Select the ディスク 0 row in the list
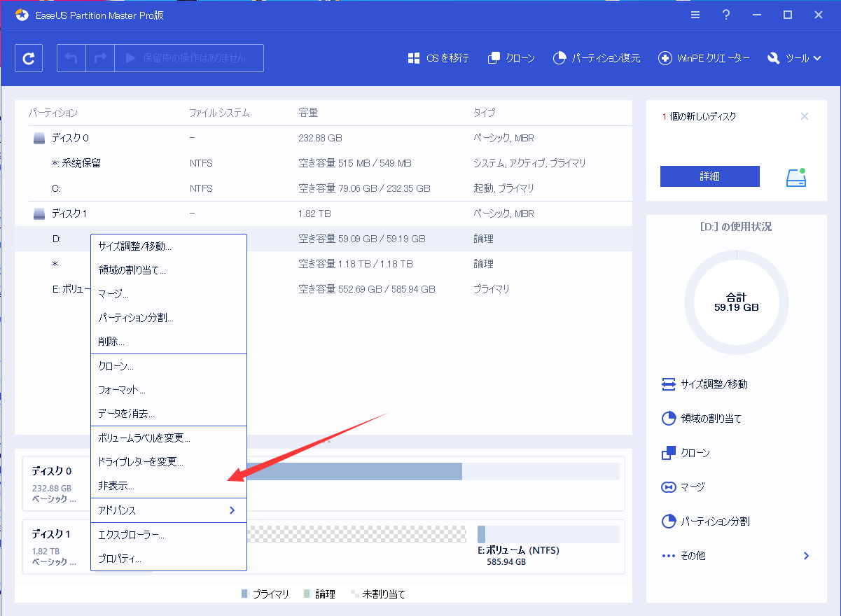The height and width of the screenshot is (616, 841). click(323, 138)
